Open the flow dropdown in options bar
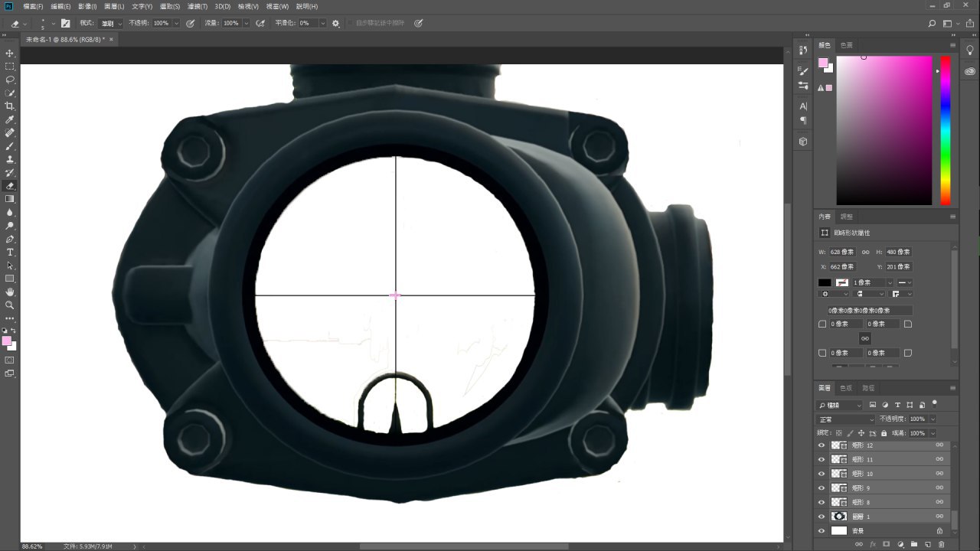The width and height of the screenshot is (980, 551). coord(247,24)
